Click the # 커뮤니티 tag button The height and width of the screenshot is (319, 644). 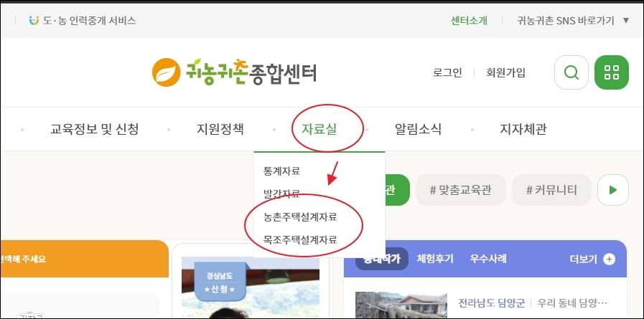click(x=551, y=190)
